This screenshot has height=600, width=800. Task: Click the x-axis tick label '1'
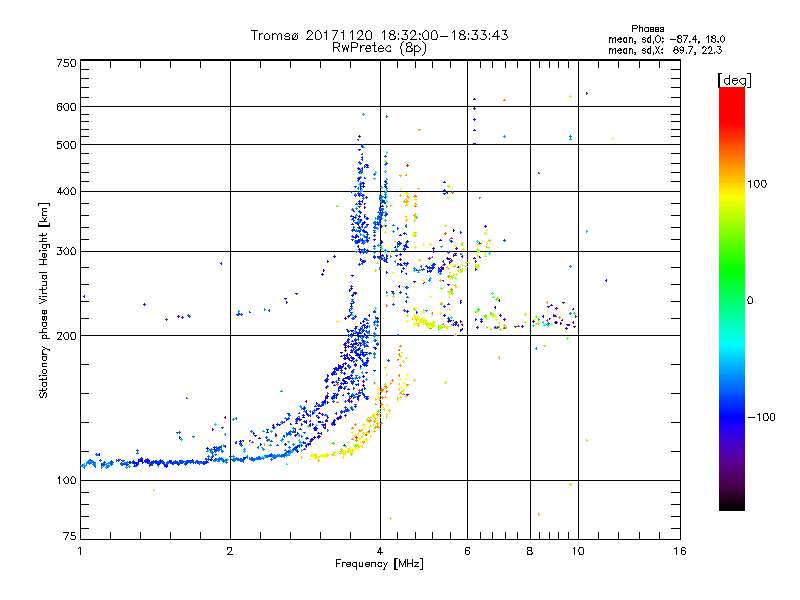click(80, 551)
